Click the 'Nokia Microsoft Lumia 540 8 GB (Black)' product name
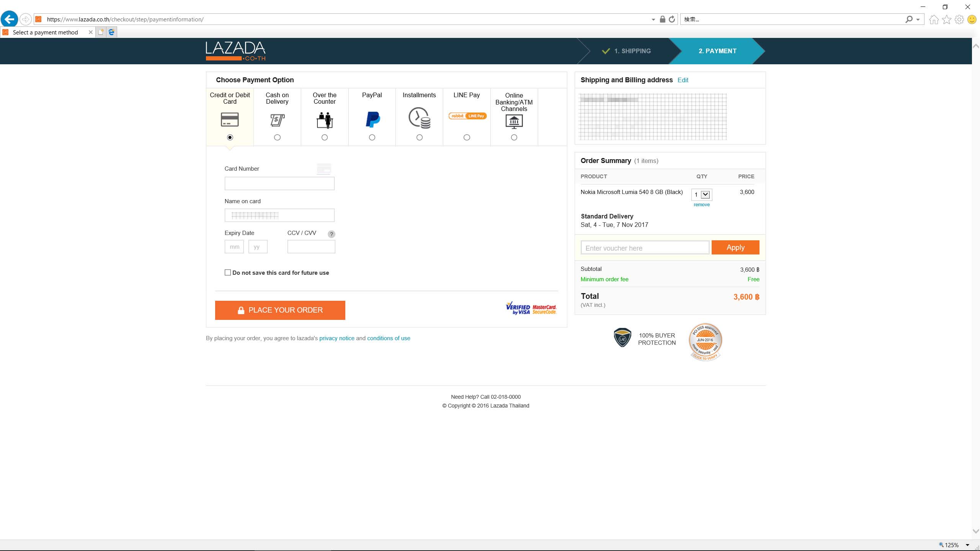Image resolution: width=980 pixels, height=551 pixels. tap(632, 192)
